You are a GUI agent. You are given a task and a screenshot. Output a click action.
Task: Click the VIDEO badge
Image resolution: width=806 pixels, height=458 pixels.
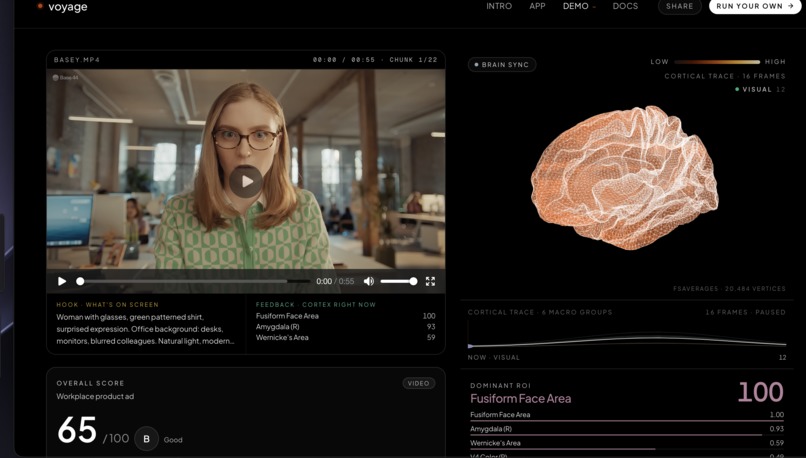(x=418, y=383)
